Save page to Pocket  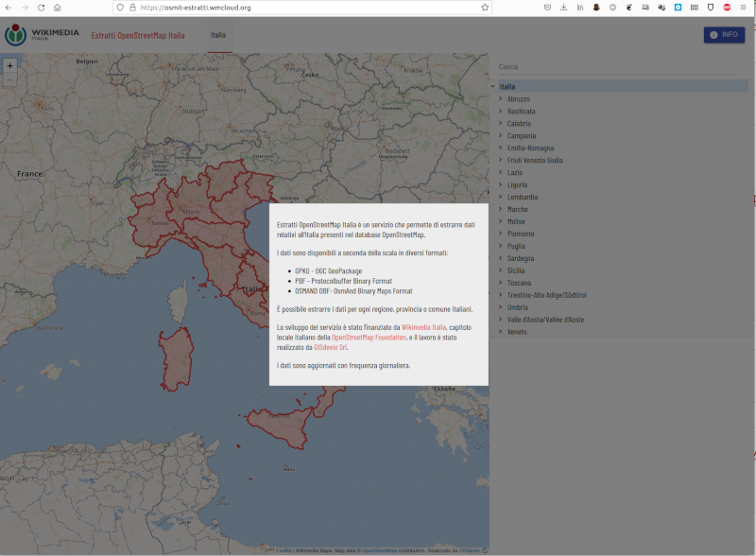coord(547,8)
